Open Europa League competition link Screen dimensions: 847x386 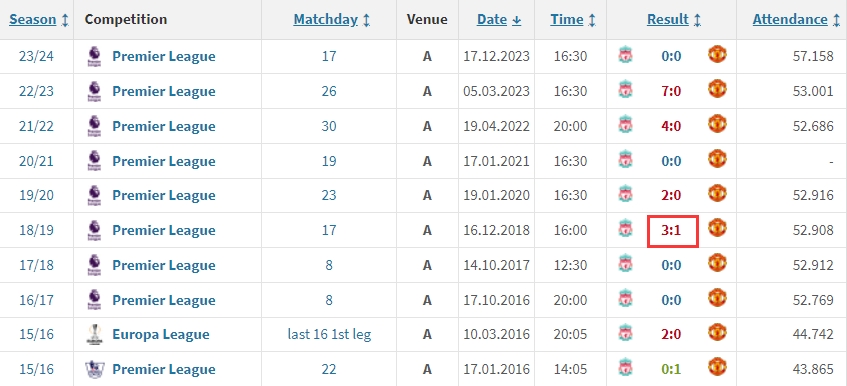tap(160, 335)
